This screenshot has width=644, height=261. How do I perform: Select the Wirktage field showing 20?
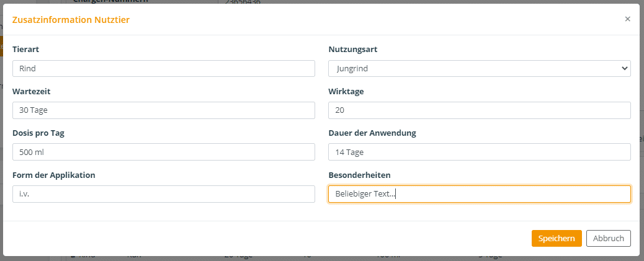(x=480, y=110)
